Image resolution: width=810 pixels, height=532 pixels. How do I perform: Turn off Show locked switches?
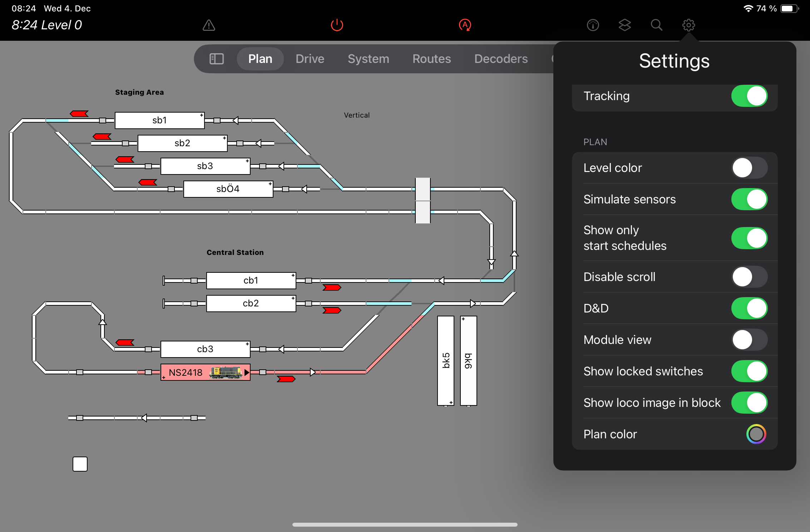[x=749, y=371]
